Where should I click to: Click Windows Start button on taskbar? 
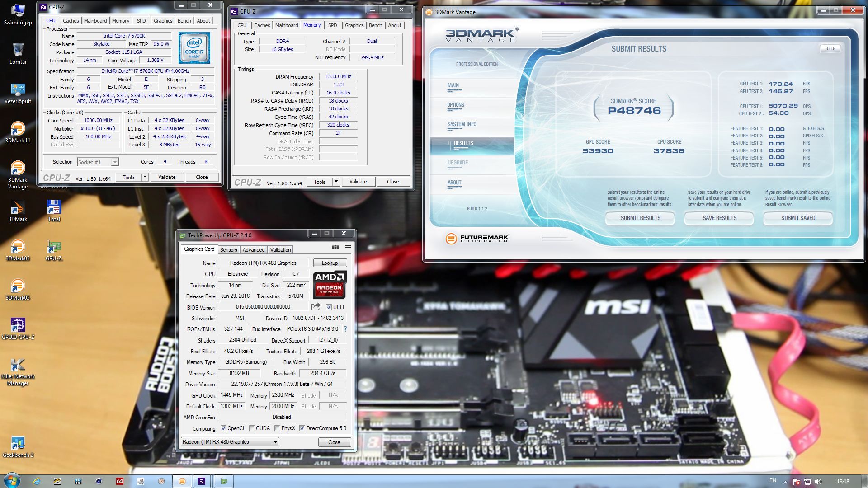[12, 481]
